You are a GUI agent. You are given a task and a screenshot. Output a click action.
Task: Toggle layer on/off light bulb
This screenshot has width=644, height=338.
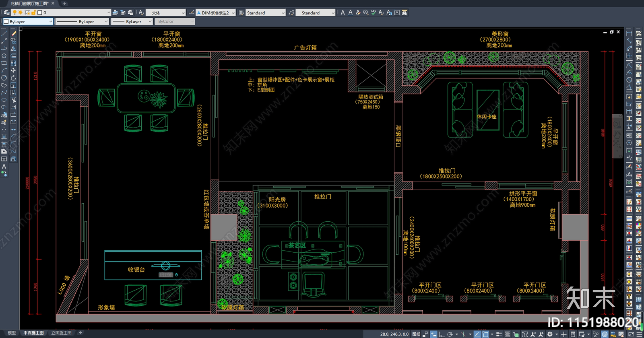click(x=14, y=12)
